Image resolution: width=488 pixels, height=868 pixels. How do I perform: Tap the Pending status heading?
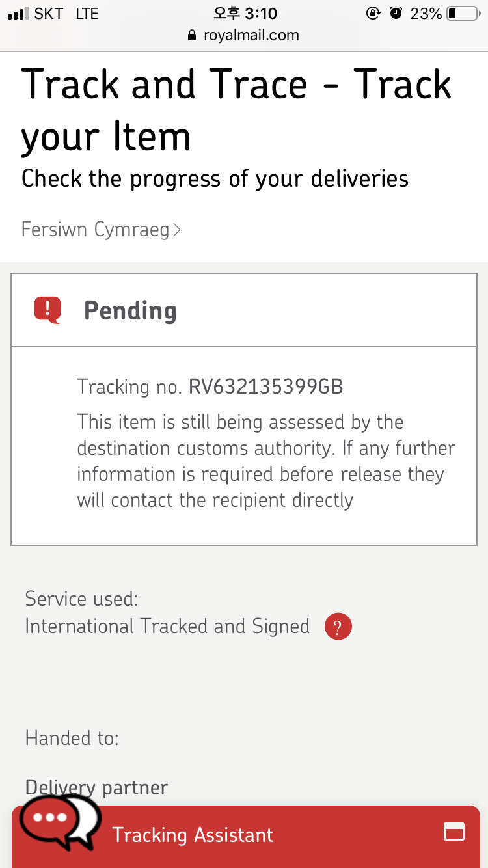click(130, 310)
